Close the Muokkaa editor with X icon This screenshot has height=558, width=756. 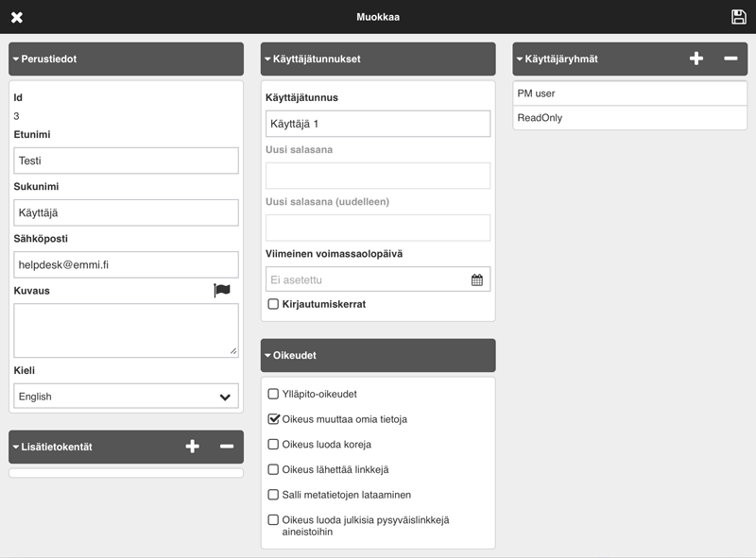pos(17,17)
